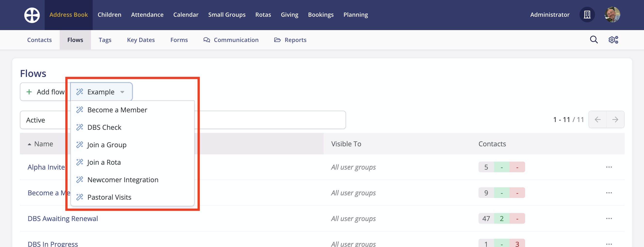Select the magic wand icon beside Example
Image resolution: width=644 pixels, height=247 pixels.
point(80,91)
